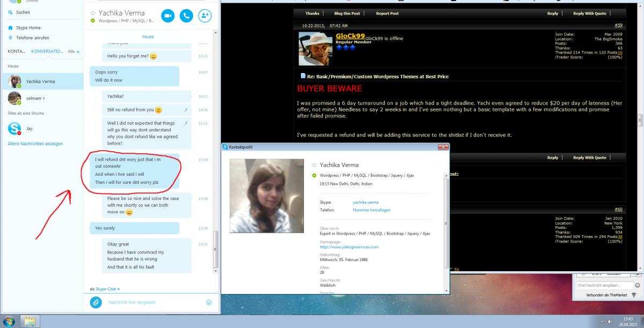
Task: Open Windows Explorer from the taskbar
Action: 30,322
